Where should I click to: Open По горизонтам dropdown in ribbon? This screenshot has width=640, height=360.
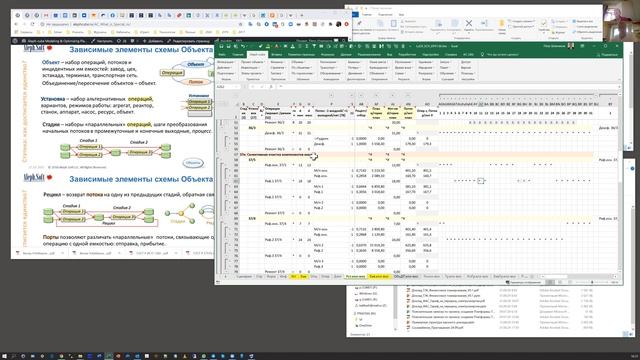click(303, 73)
